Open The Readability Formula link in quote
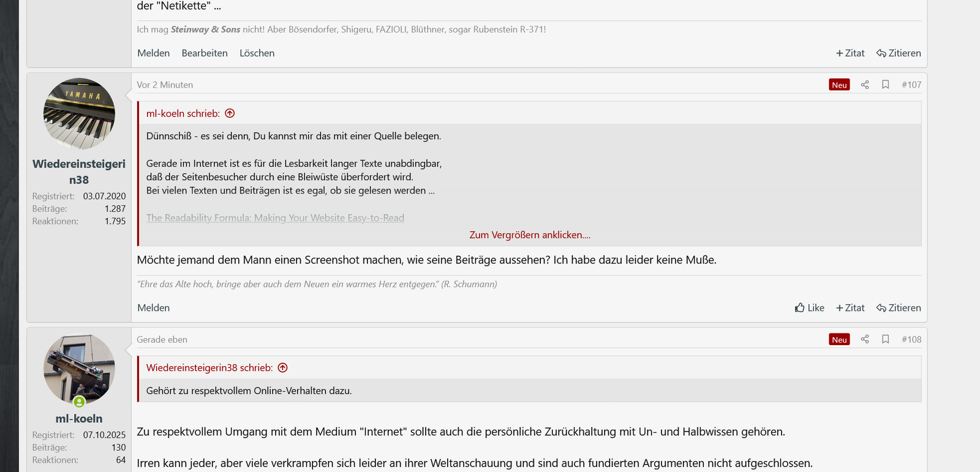 [275, 218]
